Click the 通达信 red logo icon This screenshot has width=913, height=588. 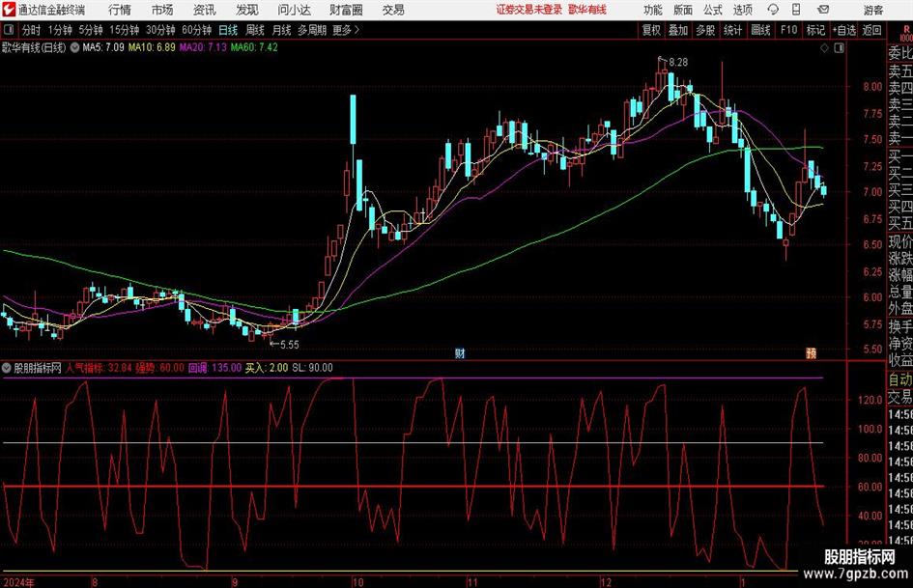[8, 10]
